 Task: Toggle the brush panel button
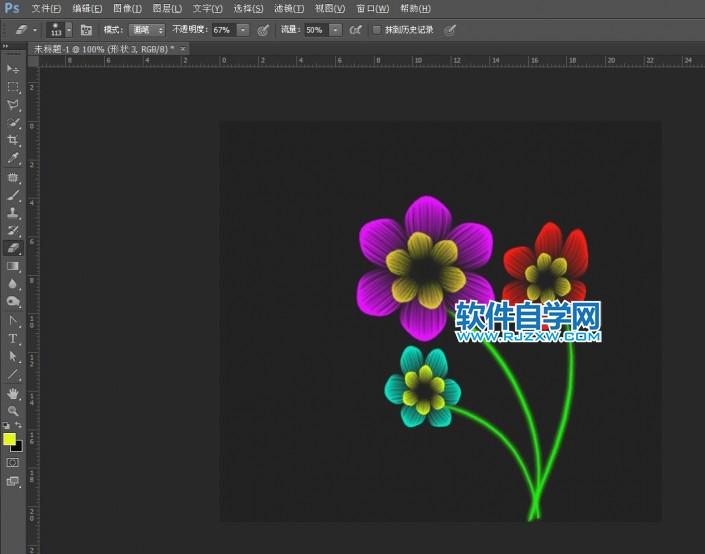[86, 30]
